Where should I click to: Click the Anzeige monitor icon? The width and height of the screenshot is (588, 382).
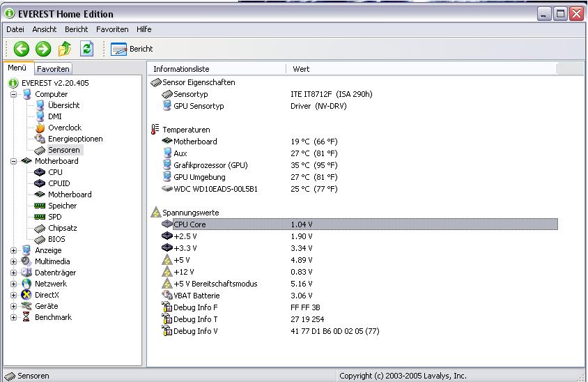tap(26, 250)
